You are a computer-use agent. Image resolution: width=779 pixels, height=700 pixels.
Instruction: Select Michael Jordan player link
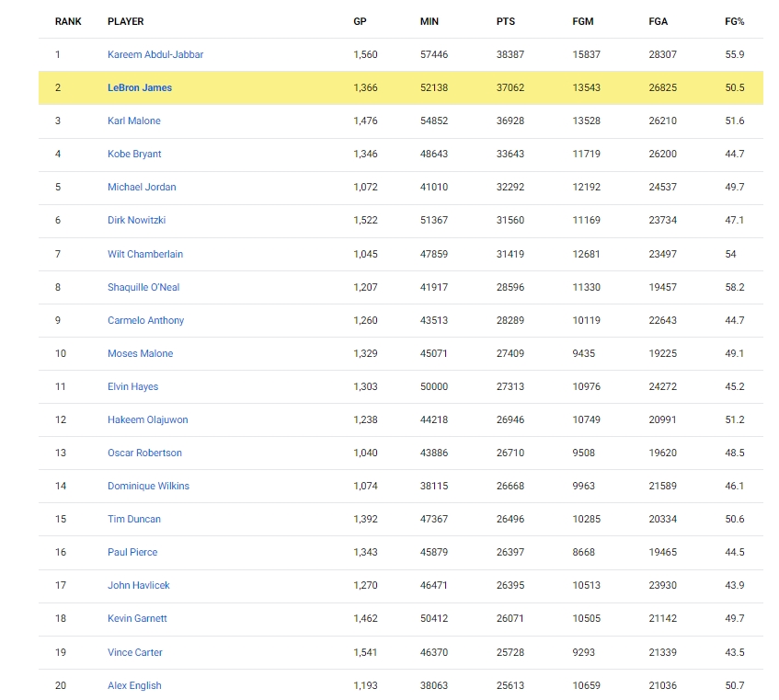tap(142, 188)
